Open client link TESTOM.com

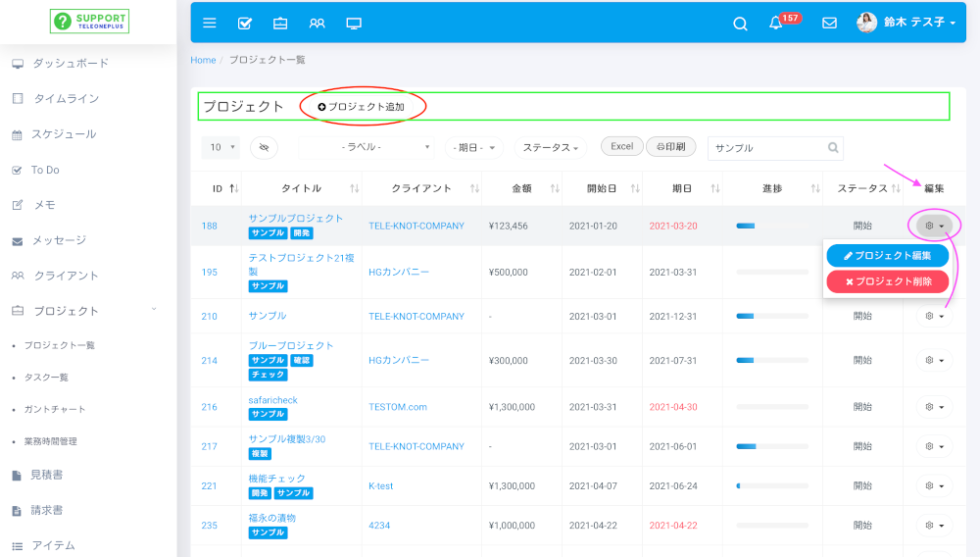pos(398,407)
